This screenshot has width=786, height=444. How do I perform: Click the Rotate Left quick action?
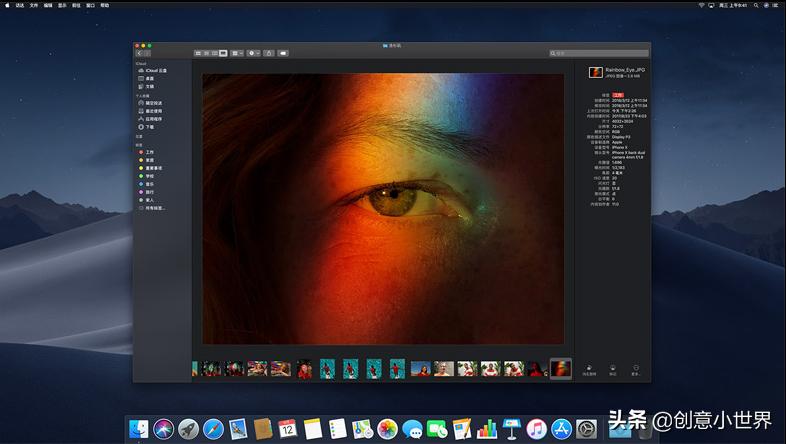pos(590,369)
